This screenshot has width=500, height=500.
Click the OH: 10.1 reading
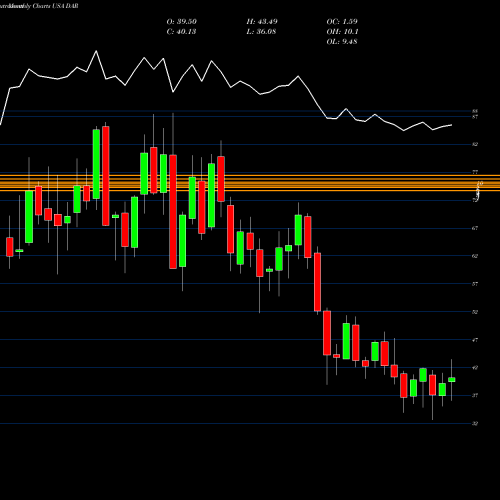342,32
